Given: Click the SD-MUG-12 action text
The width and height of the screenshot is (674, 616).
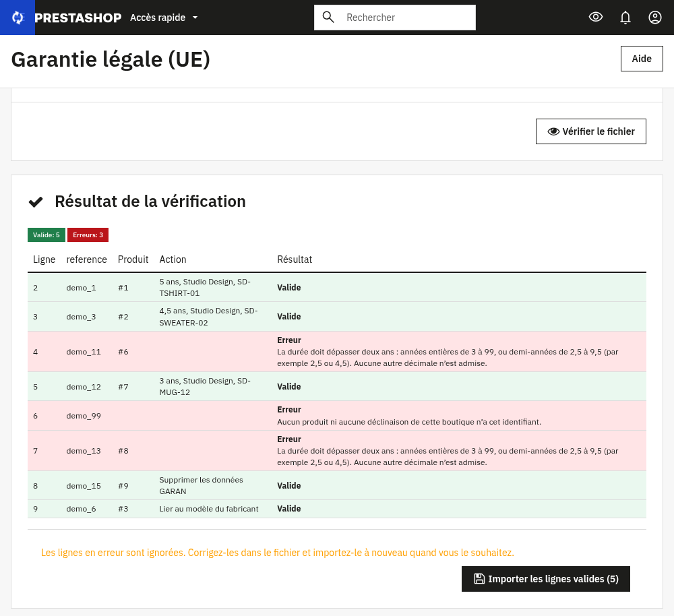Looking at the screenshot, I should (x=205, y=386).
